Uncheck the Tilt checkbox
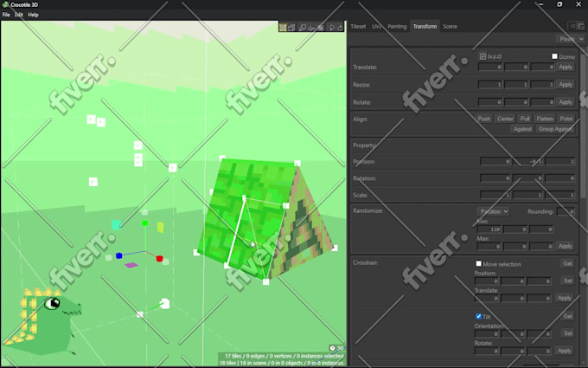The height and width of the screenshot is (368, 588). point(478,316)
